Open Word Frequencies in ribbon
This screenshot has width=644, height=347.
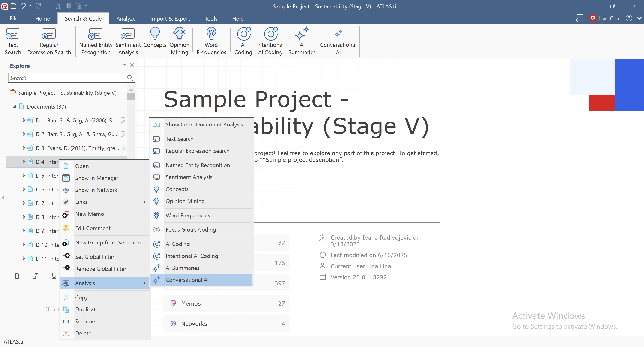(x=211, y=41)
